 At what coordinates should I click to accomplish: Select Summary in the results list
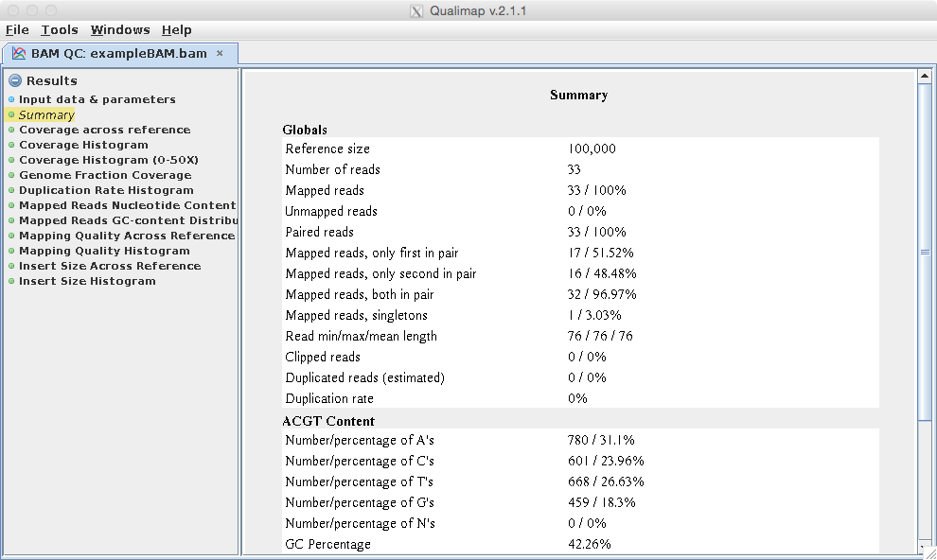tap(46, 114)
